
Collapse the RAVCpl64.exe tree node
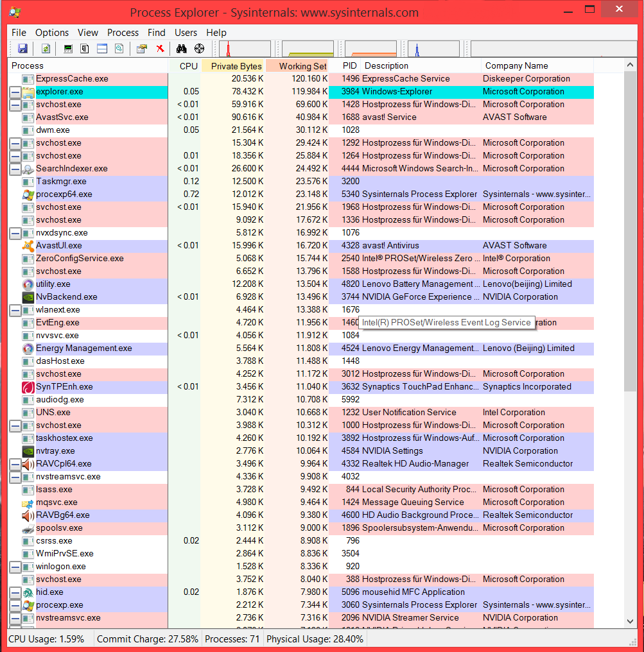click(x=15, y=464)
